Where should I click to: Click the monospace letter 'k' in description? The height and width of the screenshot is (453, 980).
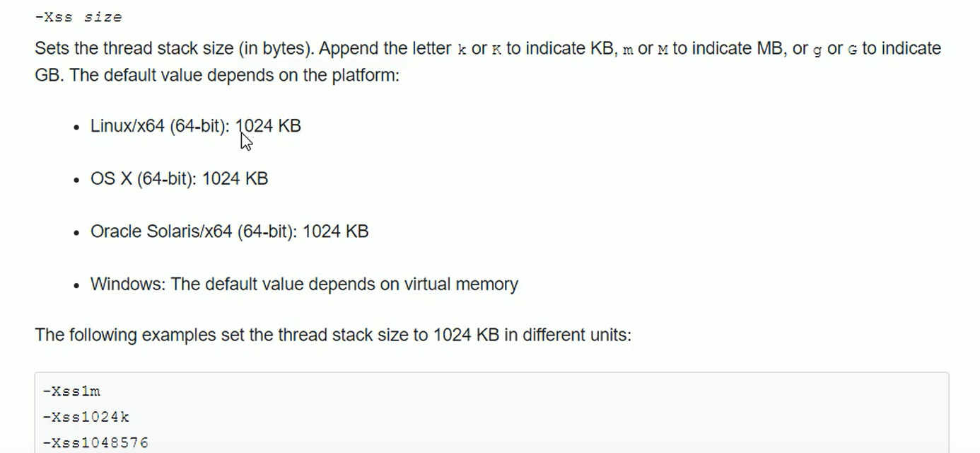pos(462,50)
